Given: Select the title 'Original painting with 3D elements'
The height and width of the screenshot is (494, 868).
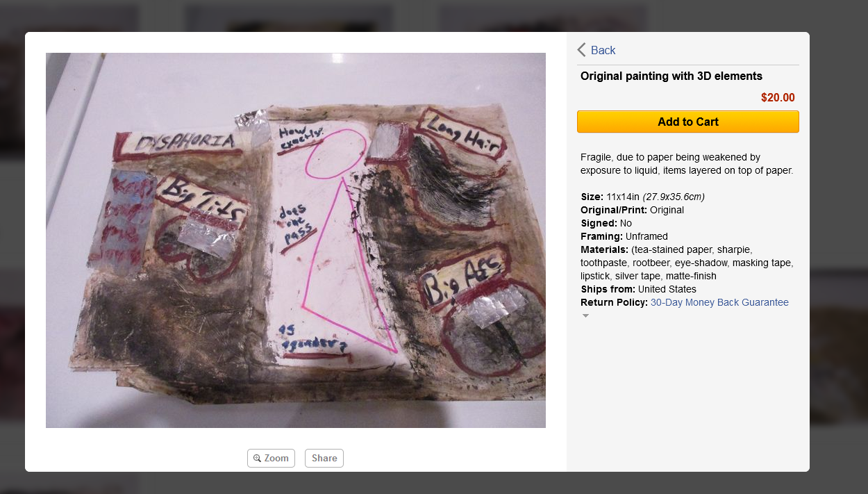Looking at the screenshot, I should point(671,76).
